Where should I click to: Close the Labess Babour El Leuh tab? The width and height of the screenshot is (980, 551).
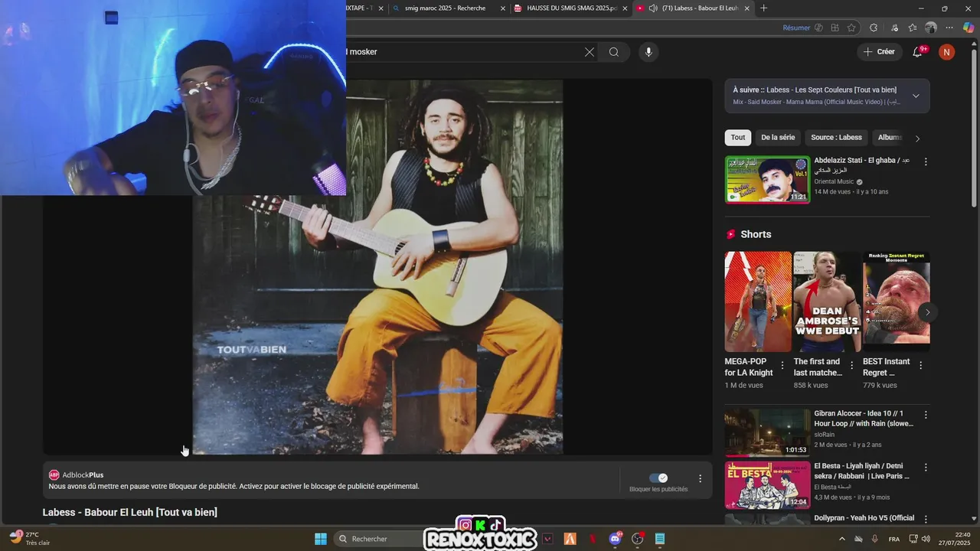pos(746,8)
